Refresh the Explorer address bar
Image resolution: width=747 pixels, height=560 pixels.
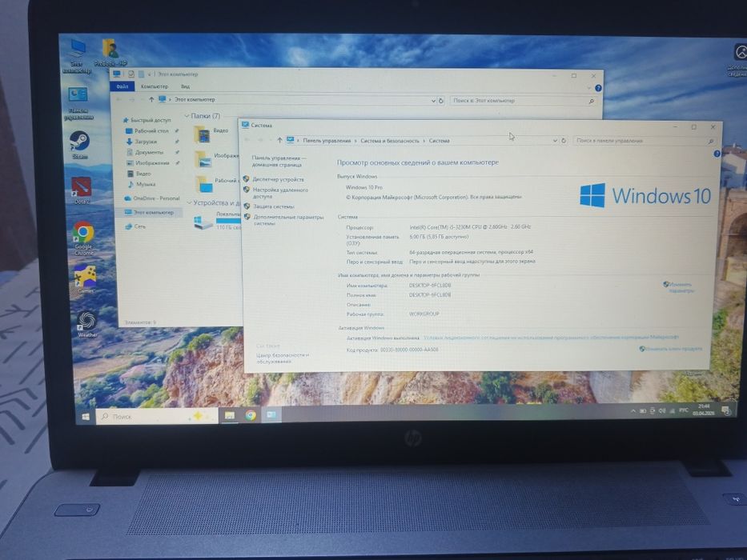click(441, 101)
